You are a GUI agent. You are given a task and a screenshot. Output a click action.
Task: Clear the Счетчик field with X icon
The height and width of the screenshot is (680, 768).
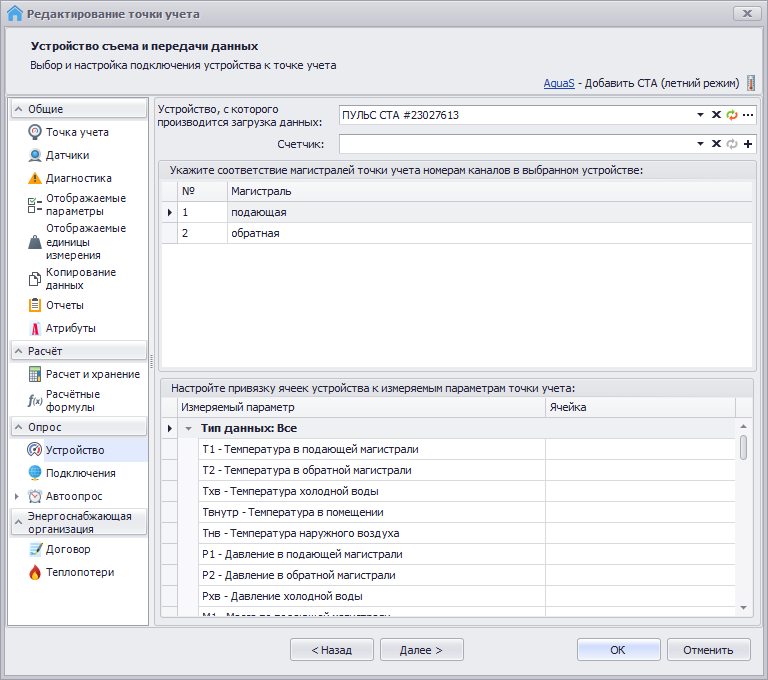tap(716, 144)
